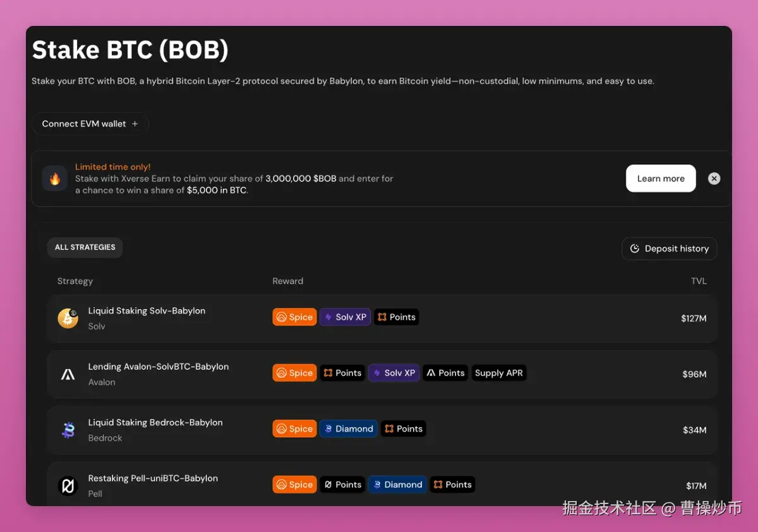Open Liquid Staking Solv-Babylon strategy
This screenshot has width=758, height=532.
point(382,318)
